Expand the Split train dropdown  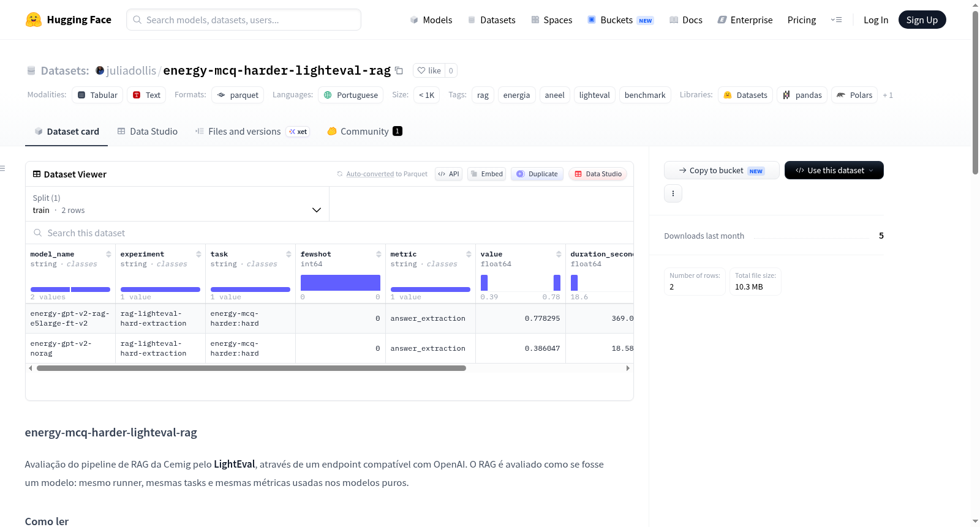(x=177, y=204)
